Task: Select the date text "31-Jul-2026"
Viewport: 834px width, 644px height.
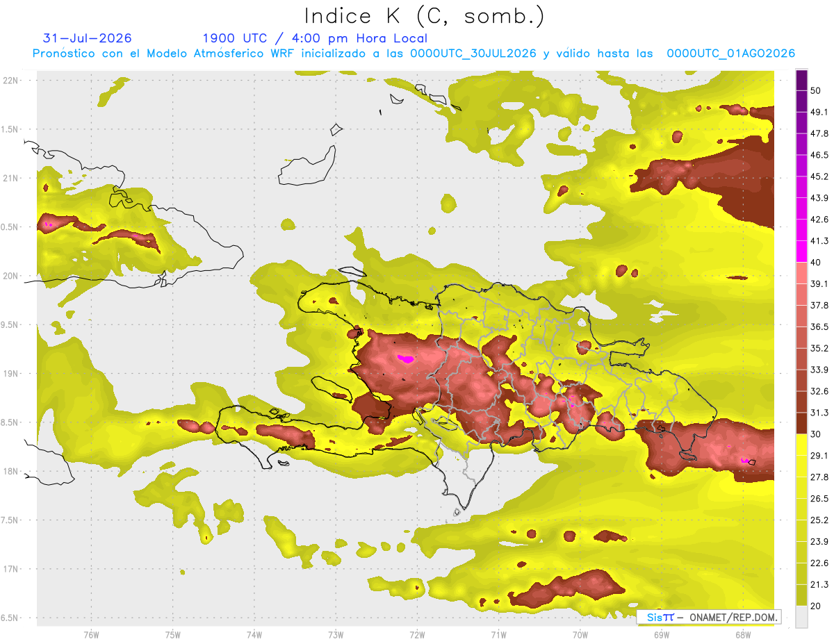Action: tap(87, 38)
